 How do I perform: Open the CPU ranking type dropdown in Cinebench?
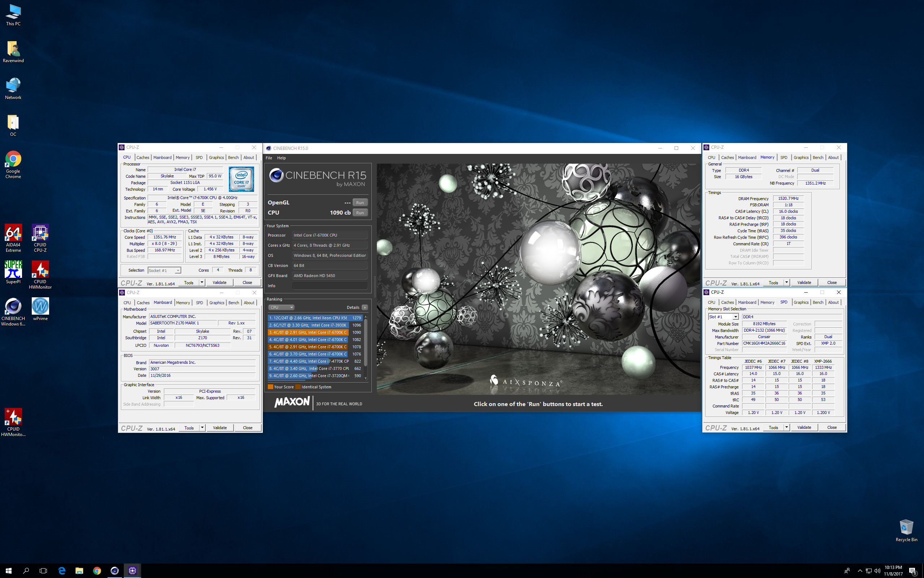(x=282, y=307)
